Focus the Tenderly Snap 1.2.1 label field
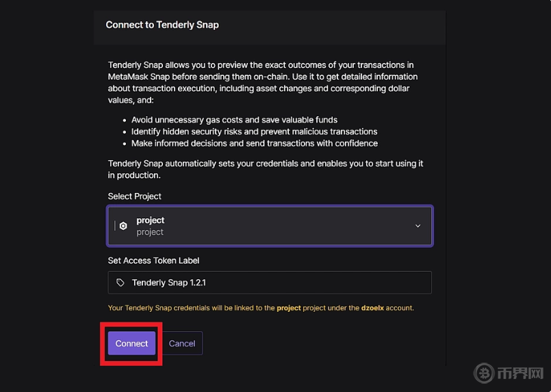 pyautogui.click(x=274, y=283)
